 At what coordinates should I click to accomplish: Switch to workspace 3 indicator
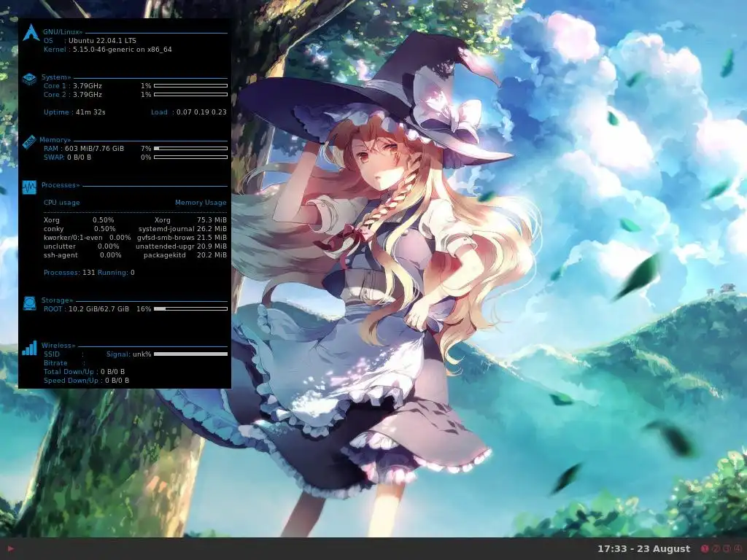tap(727, 548)
